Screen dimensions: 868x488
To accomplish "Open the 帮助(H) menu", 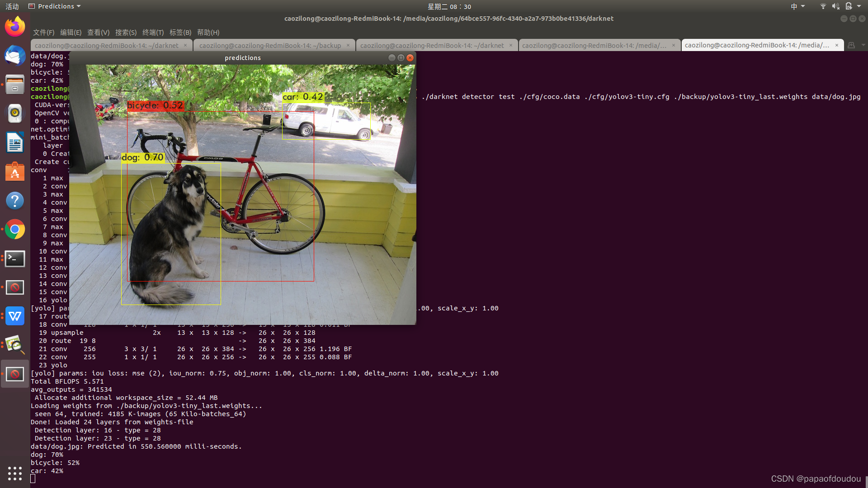I will coord(208,33).
